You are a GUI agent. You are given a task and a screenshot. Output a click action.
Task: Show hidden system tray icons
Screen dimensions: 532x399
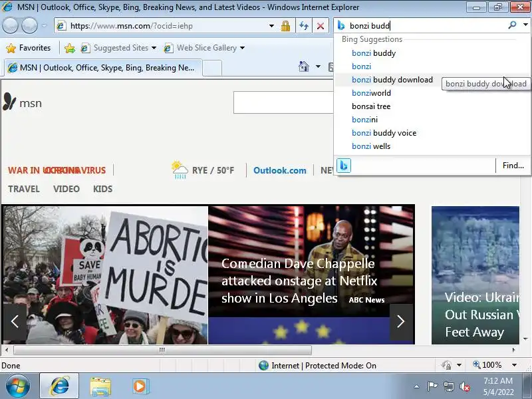[417, 386]
